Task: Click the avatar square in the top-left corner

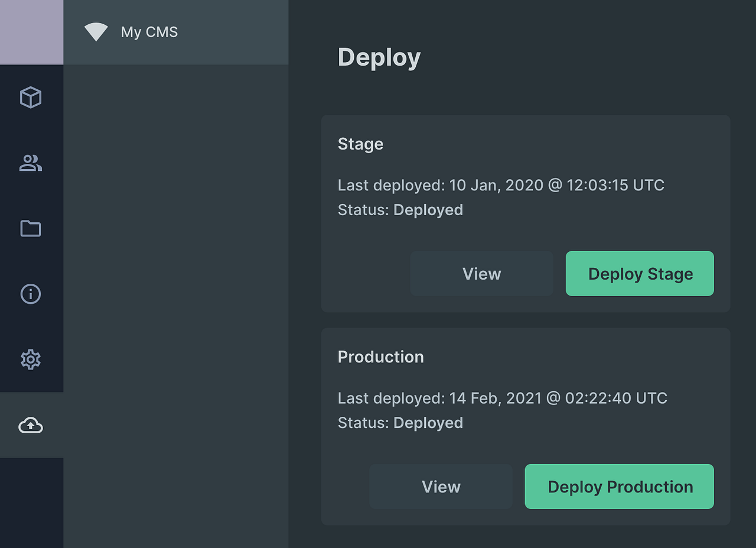Action: click(31, 32)
